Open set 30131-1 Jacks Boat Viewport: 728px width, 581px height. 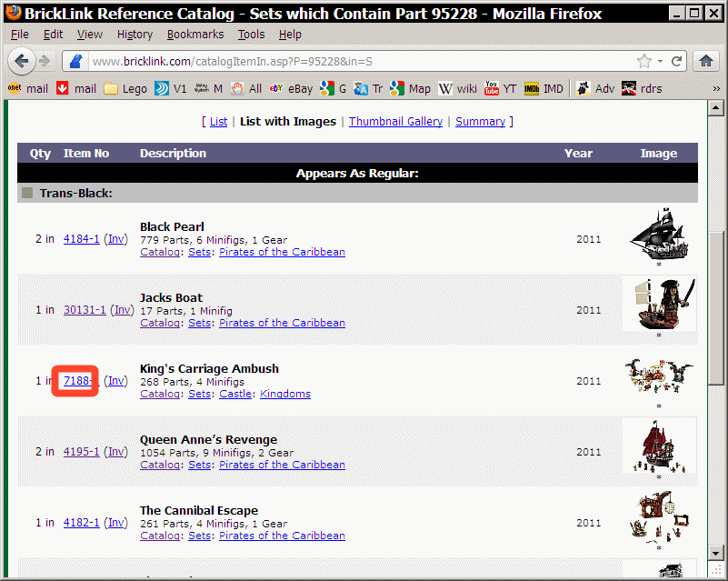[85, 310]
